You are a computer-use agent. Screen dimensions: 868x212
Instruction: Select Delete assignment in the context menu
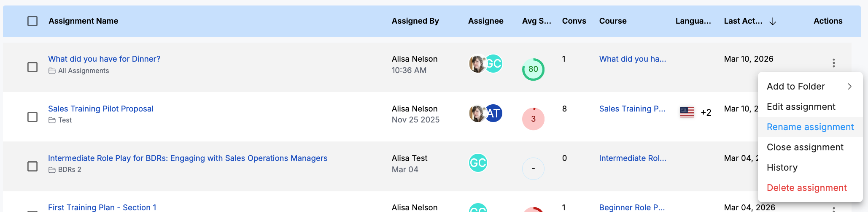tap(806, 188)
